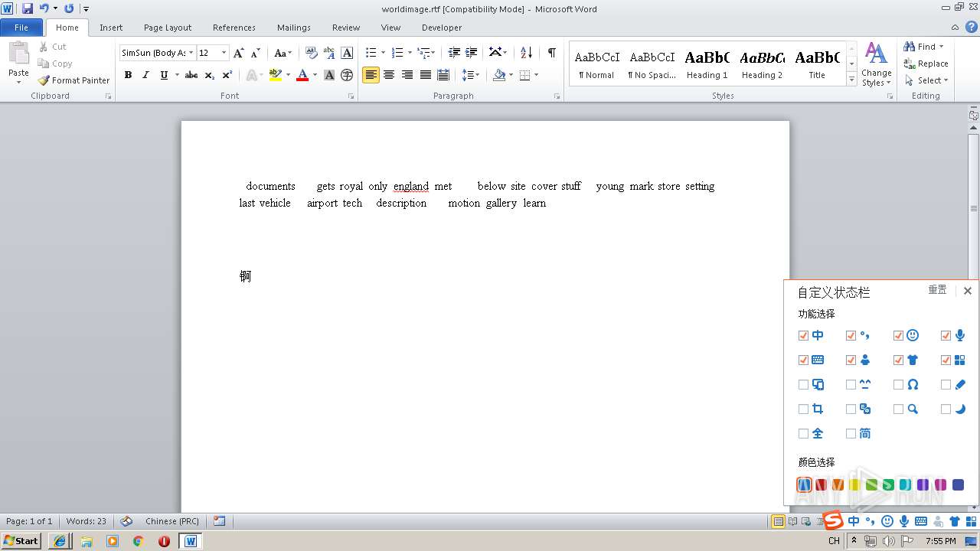Open the Select dropdown in Editing
Viewport: 980px width, 551px height.
click(926, 80)
